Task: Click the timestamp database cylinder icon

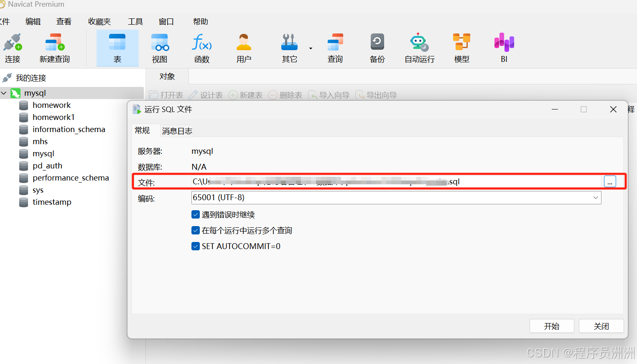Action: click(x=24, y=202)
